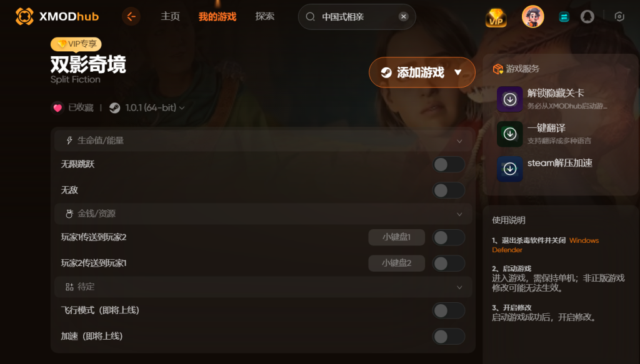Enable the 无限跳跃 toggle
640x364 pixels.
[x=449, y=165]
